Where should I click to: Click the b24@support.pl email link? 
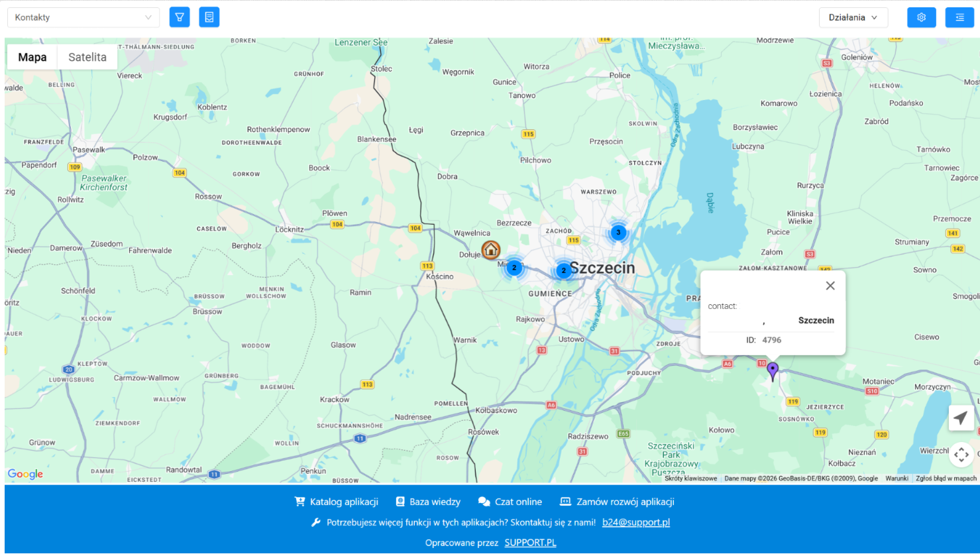(x=635, y=522)
